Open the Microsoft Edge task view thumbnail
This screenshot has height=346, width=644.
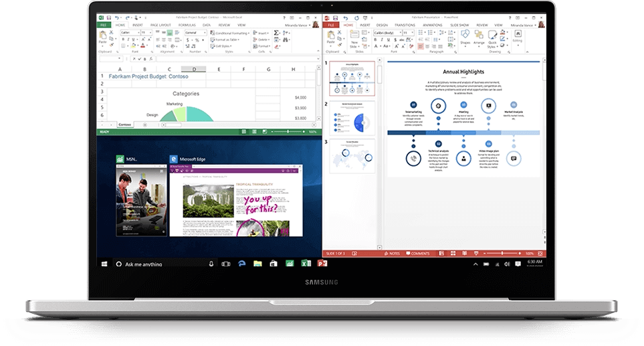point(236,201)
